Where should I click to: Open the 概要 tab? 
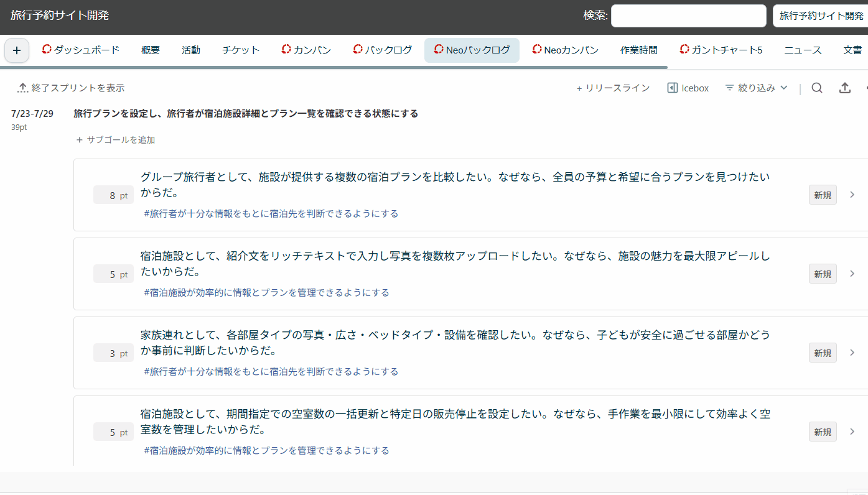151,50
